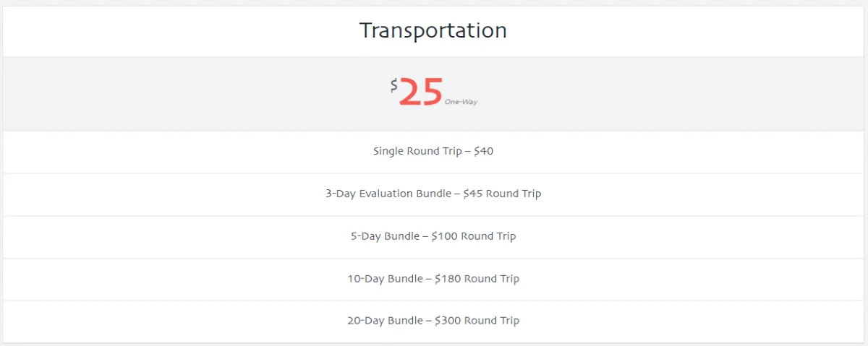
Task: Click the $40 amount text
Action: pyautogui.click(x=483, y=152)
